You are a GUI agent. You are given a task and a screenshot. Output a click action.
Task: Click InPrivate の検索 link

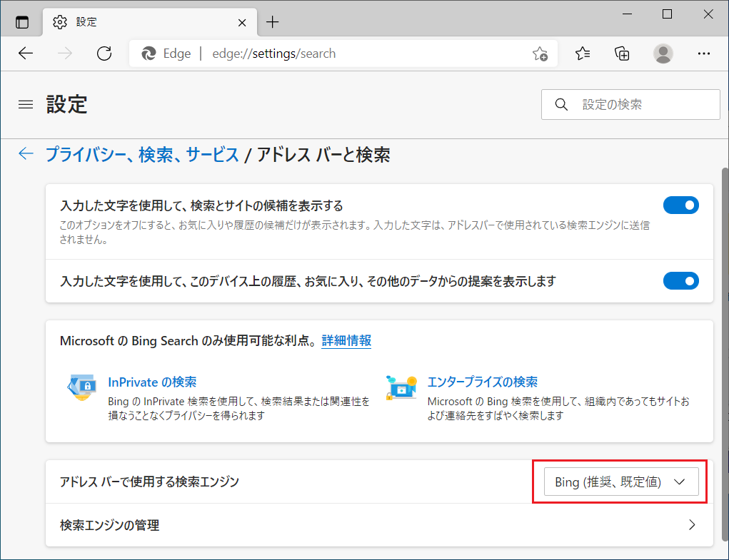[x=152, y=382]
